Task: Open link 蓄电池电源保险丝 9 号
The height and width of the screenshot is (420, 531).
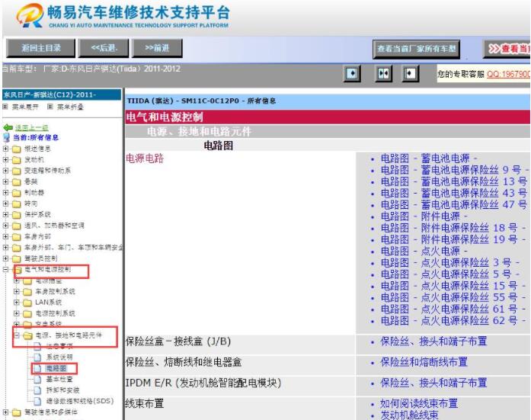Action: (x=455, y=170)
